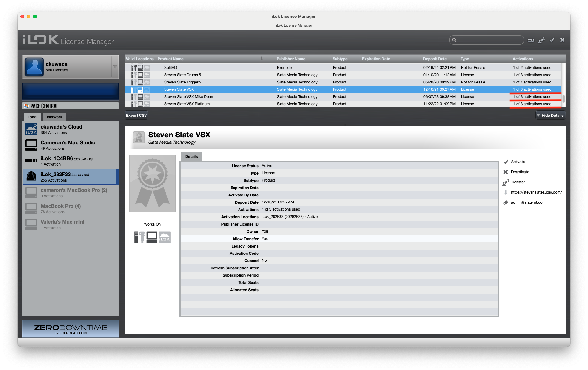Click the search magnifier icon

tap(454, 40)
